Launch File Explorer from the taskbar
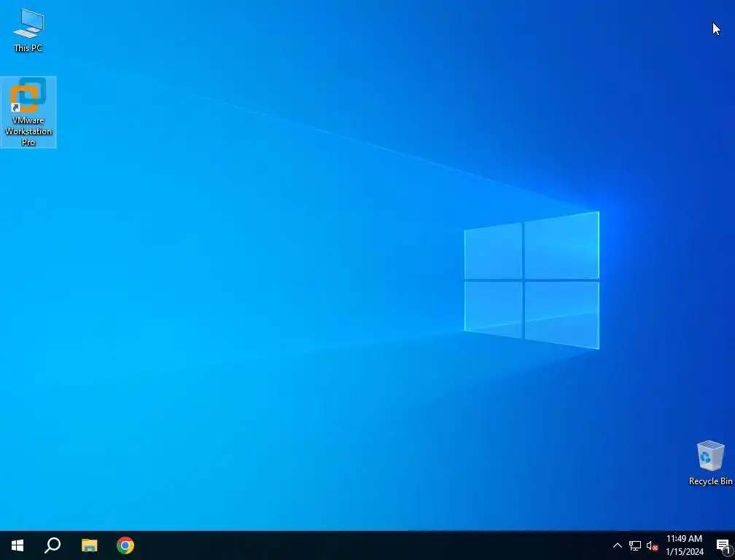 pos(89,545)
